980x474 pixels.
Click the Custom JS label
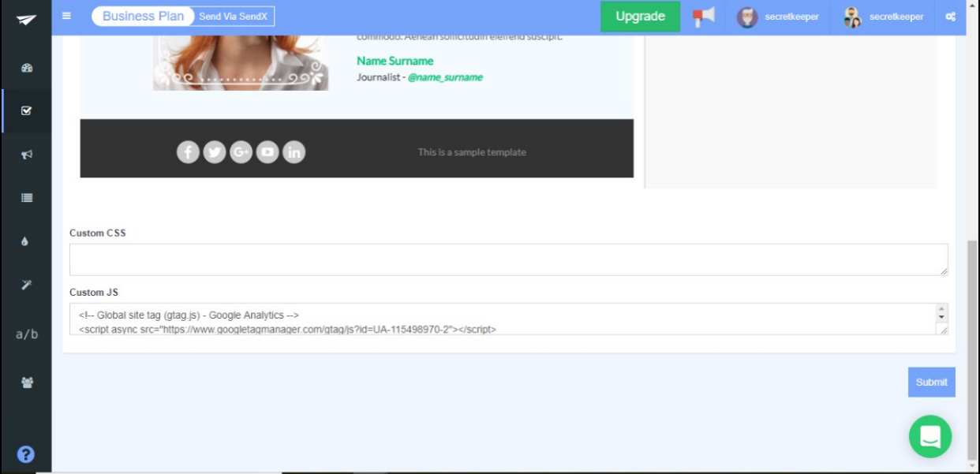tap(94, 293)
